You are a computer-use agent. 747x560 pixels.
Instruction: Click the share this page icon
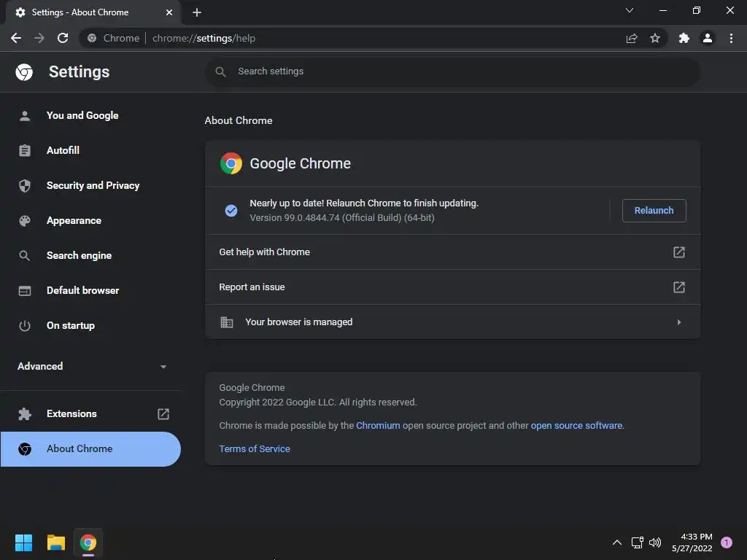pyautogui.click(x=632, y=38)
